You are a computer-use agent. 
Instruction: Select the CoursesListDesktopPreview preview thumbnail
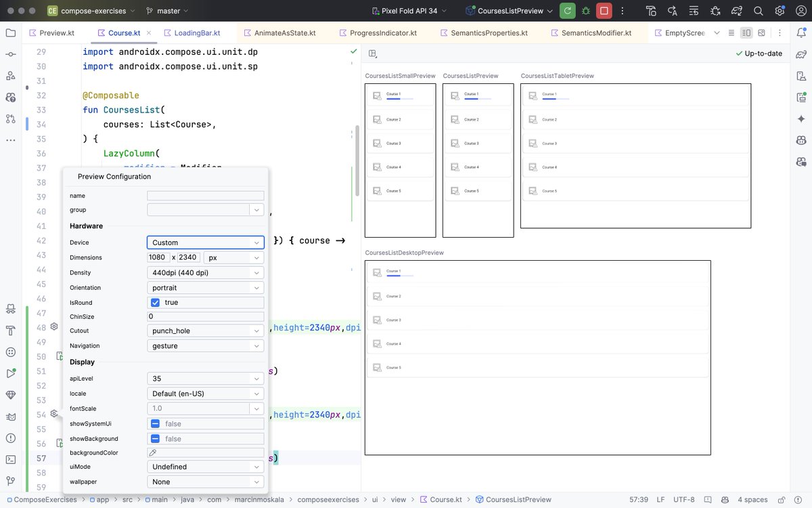[537, 358]
